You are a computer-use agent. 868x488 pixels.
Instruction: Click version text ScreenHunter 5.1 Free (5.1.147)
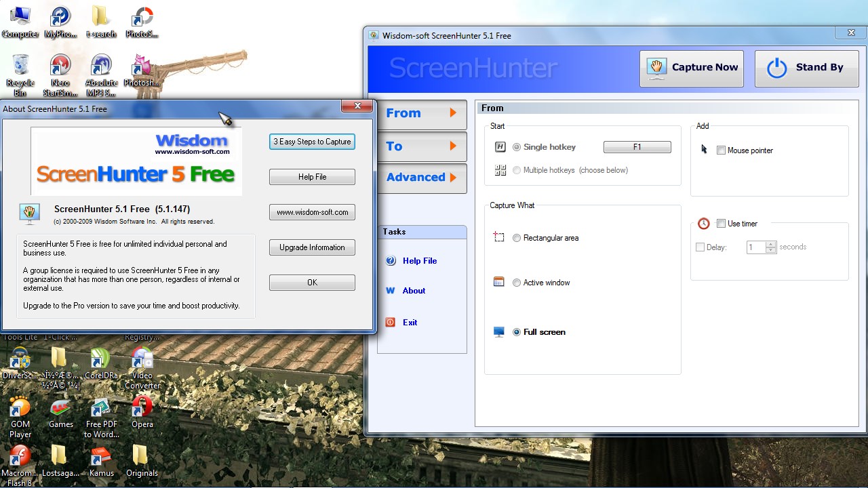(x=122, y=209)
